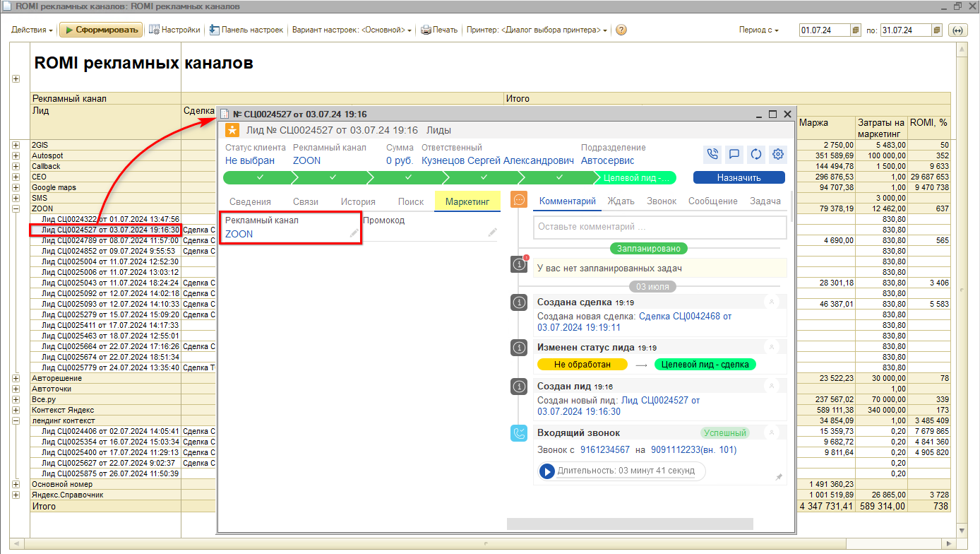Switch to the Звонок tab
Screen dimensions: 980x554
click(x=662, y=201)
